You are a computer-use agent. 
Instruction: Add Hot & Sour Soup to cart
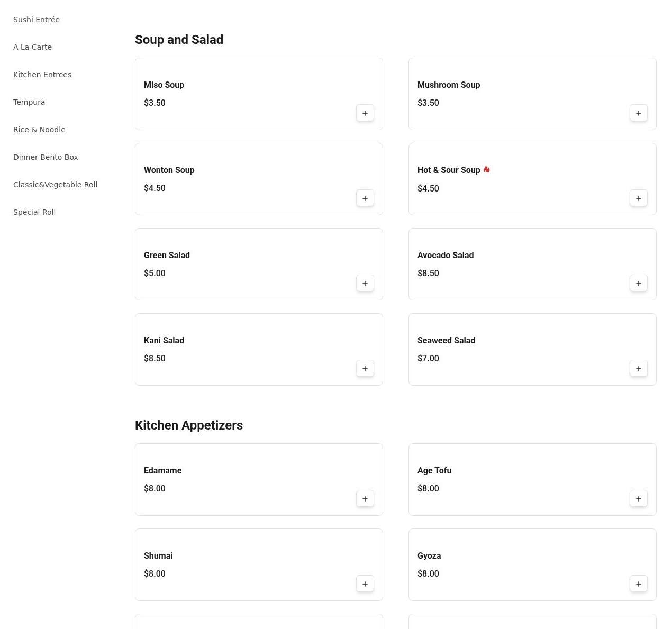coord(638,198)
